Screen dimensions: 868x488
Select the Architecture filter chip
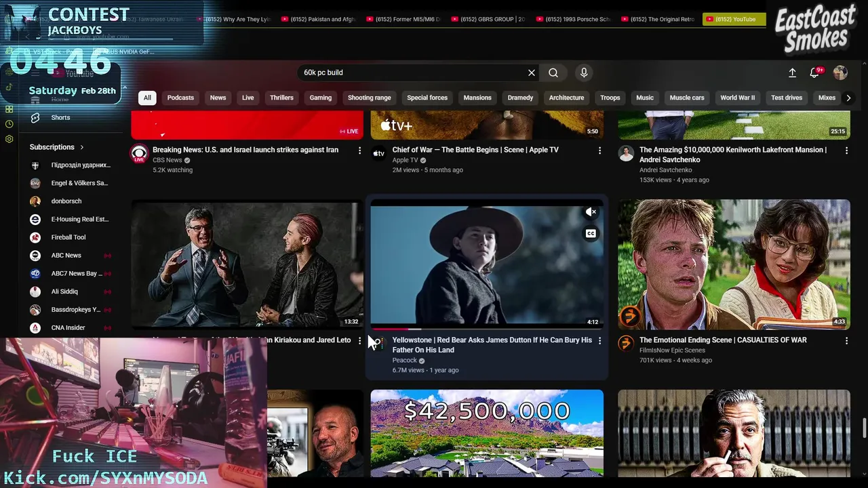(x=566, y=98)
